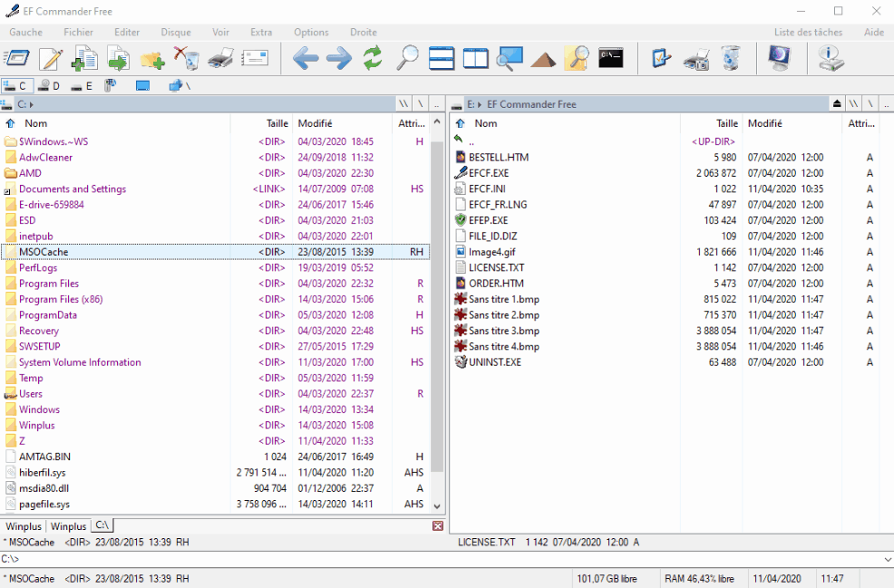894x588 pixels.
Task: Click the window with speed lines icon
Action: pos(16,58)
